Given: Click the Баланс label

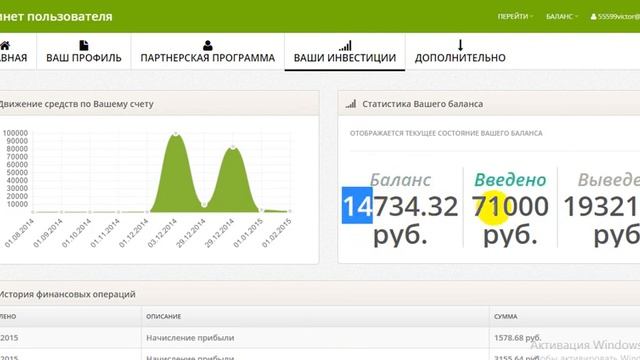Looking at the screenshot, I should 400,180.
